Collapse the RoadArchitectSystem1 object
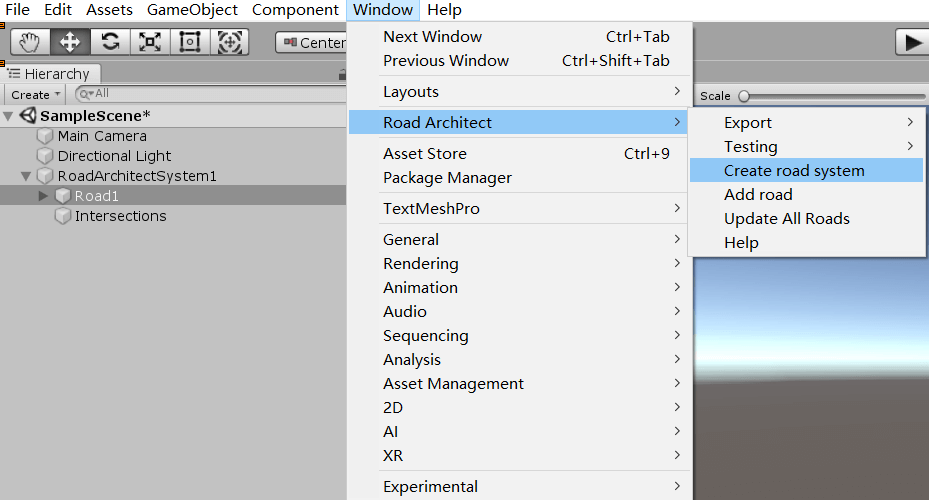This screenshot has height=500, width=929. (x=27, y=176)
